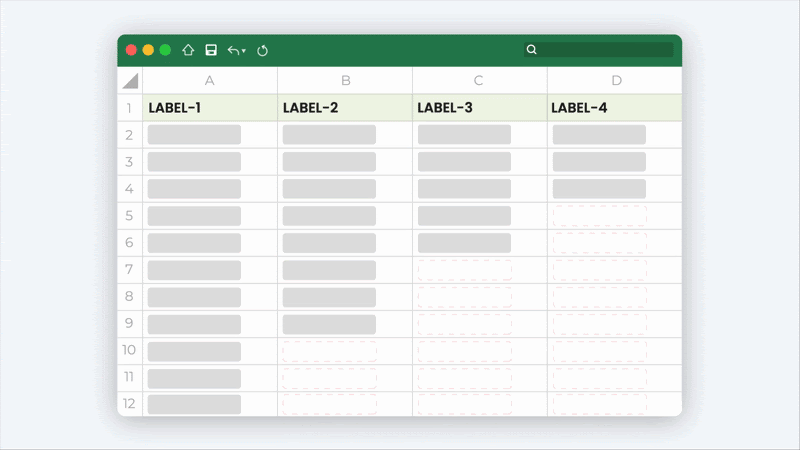This screenshot has height=450, width=800.
Task: Click the green maximize window button
Action: click(x=165, y=50)
